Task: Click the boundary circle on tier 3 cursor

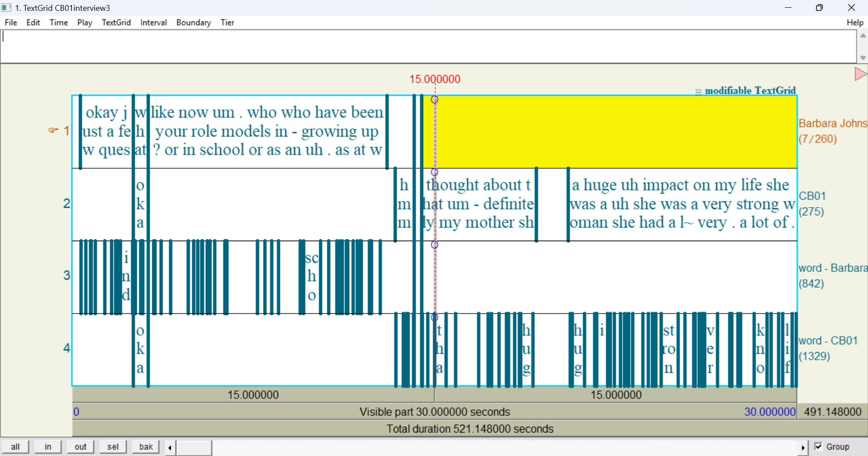Action: [434, 245]
